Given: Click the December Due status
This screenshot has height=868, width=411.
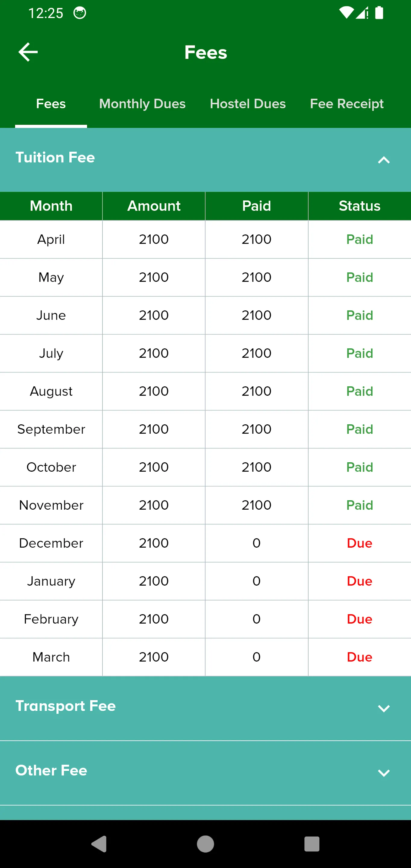Looking at the screenshot, I should pos(359,543).
